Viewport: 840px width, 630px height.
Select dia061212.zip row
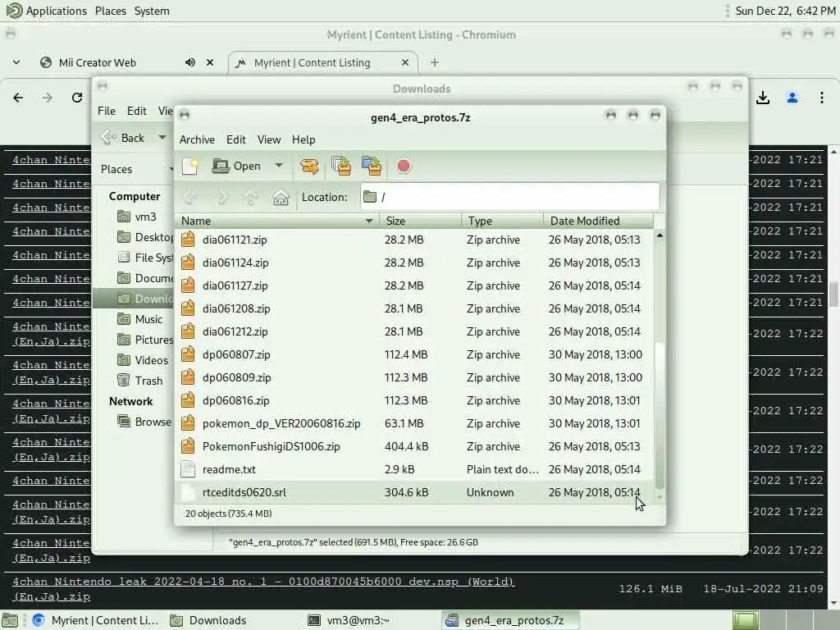[414, 331]
